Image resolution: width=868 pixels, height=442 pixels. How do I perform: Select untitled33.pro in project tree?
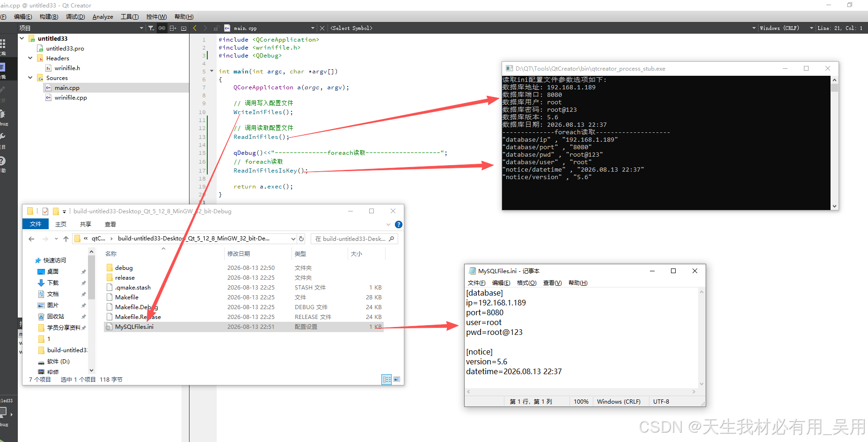(x=65, y=48)
